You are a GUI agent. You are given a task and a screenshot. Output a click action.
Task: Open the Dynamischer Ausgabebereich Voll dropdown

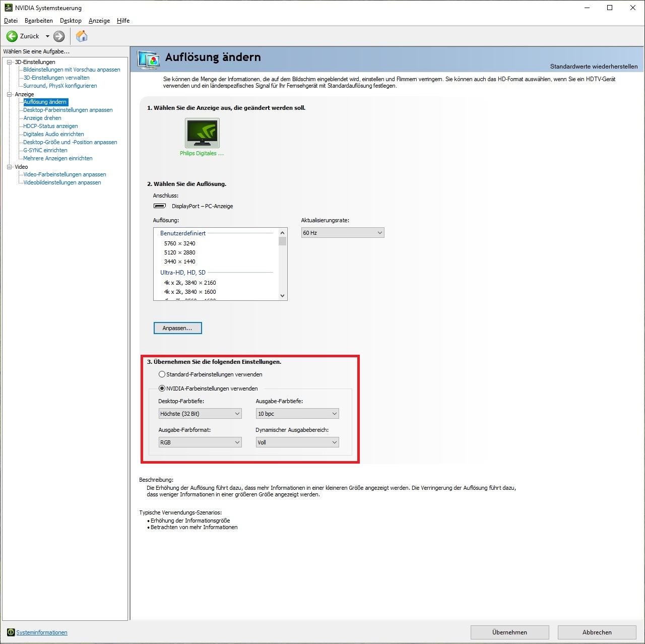[297, 442]
